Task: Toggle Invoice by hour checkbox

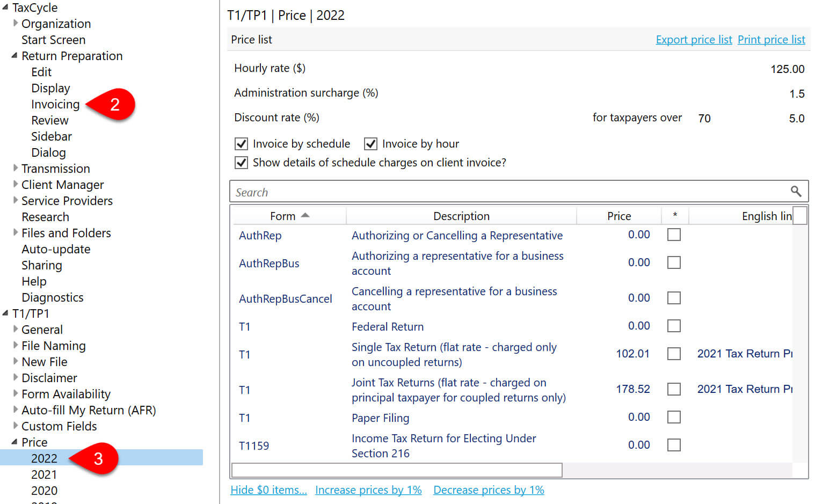Action: [370, 144]
